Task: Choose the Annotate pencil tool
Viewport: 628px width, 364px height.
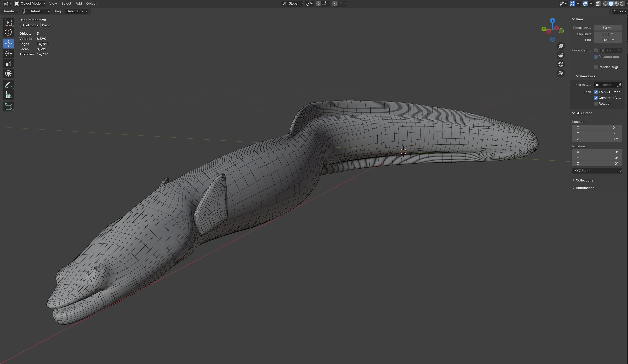Action: tap(8, 85)
